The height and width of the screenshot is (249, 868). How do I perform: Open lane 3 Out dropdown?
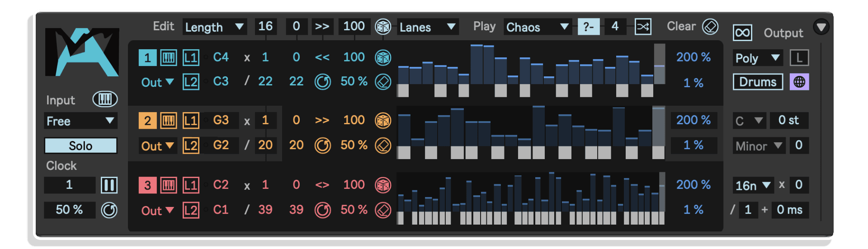tap(157, 211)
